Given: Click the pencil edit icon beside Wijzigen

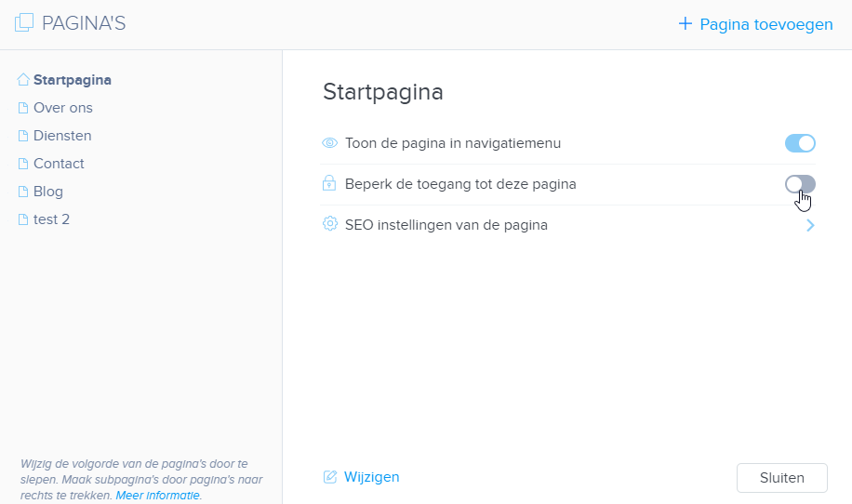Looking at the screenshot, I should 330,477.
